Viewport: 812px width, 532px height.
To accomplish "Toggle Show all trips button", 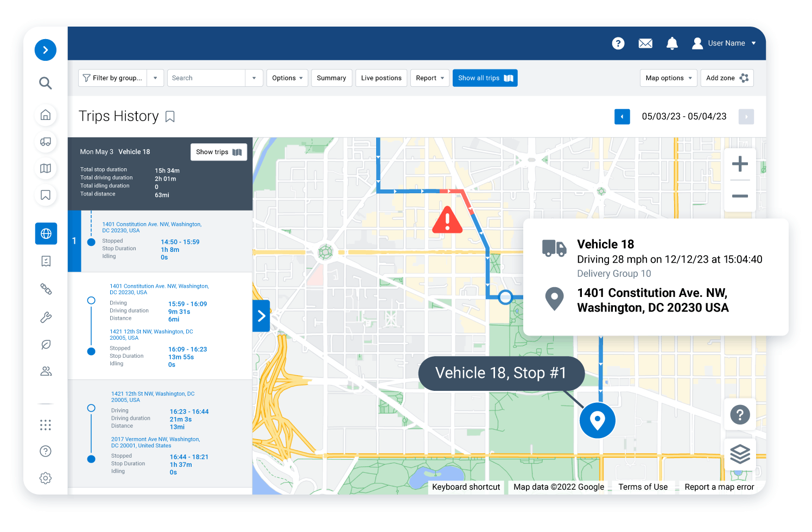I will (485, 78).
